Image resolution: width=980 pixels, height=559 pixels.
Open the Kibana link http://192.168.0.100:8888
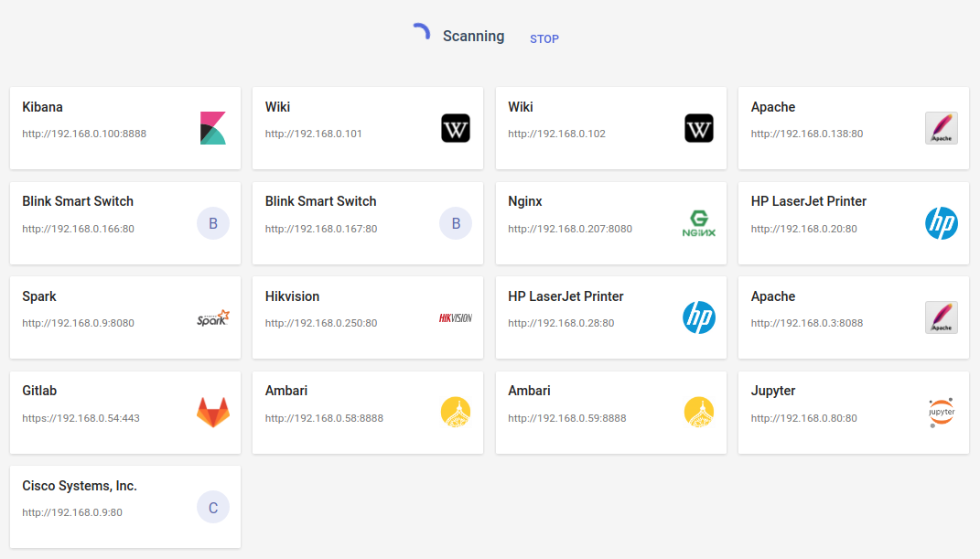pyautogui.click(x=84, y=134)
